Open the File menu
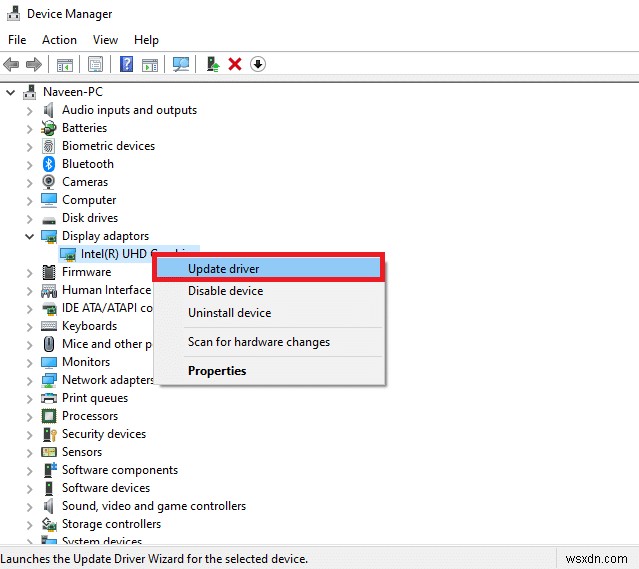 (17, 40)
